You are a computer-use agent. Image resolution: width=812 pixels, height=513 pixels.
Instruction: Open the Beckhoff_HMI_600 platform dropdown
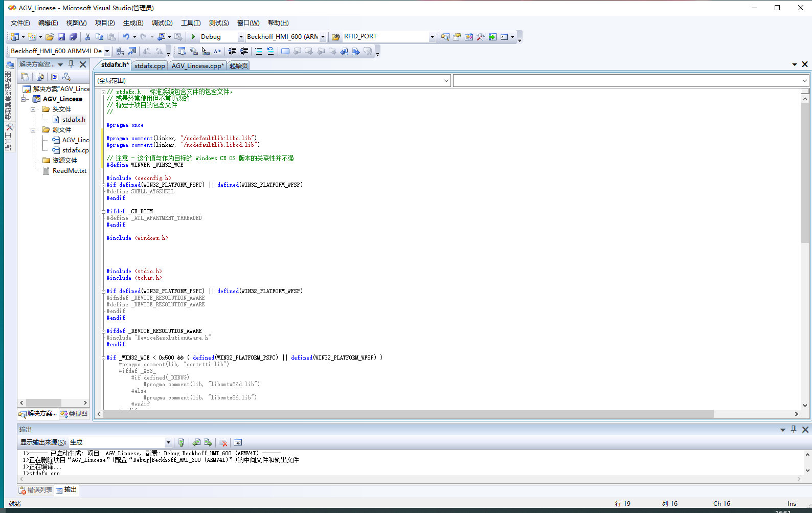(x=323, y=37)
